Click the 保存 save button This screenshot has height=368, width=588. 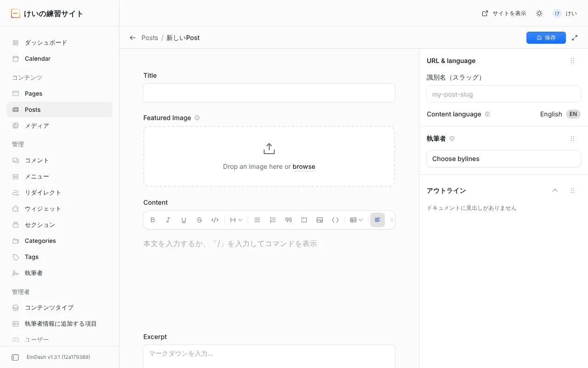[546, 38]
